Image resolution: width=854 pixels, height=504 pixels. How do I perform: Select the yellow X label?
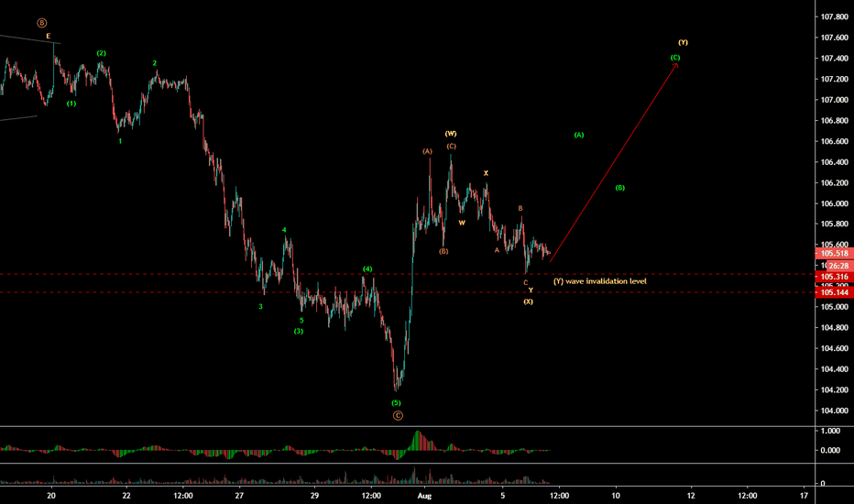pyautogui.click(x=486, y=174)
